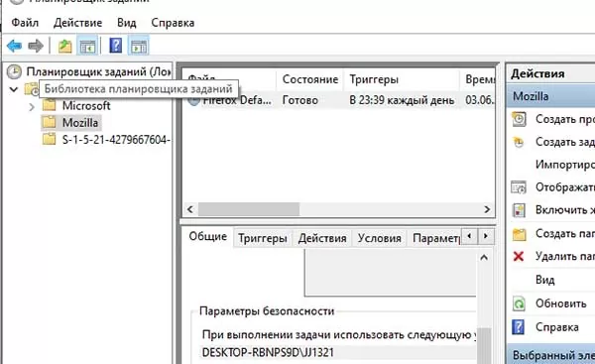Select the Mozilla header in Actions pane
The height and width of the screenshot is (364, 595).
551,96
